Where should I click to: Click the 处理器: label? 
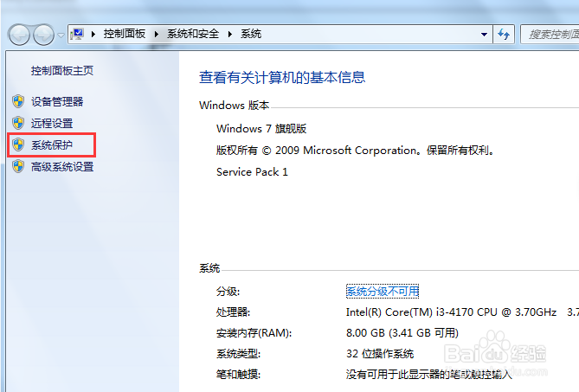coord(233,312)
